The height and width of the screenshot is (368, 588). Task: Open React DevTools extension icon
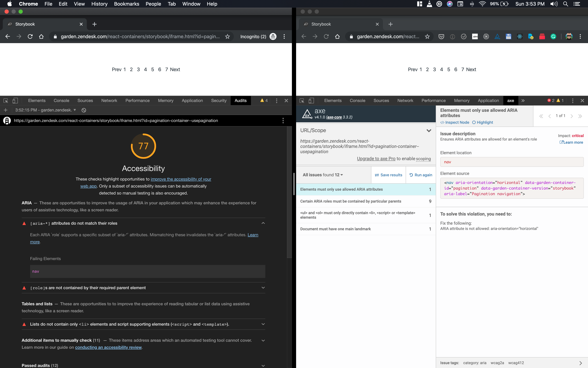click(520, 36)
